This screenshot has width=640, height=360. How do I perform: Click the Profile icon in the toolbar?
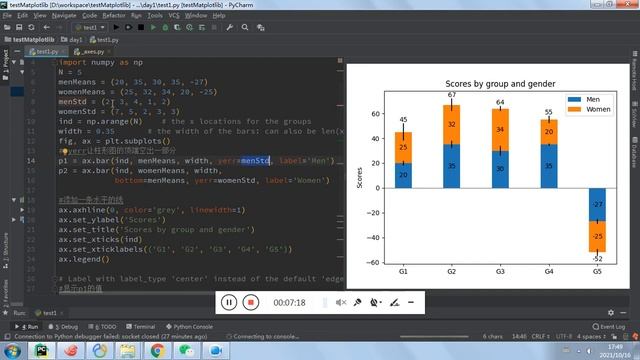(x=189, y=27)
